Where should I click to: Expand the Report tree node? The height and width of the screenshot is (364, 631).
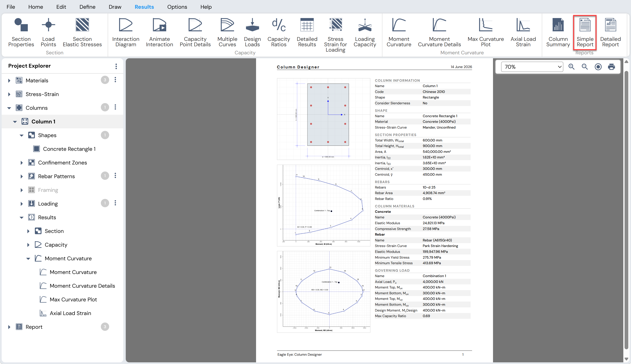(9, 327)
